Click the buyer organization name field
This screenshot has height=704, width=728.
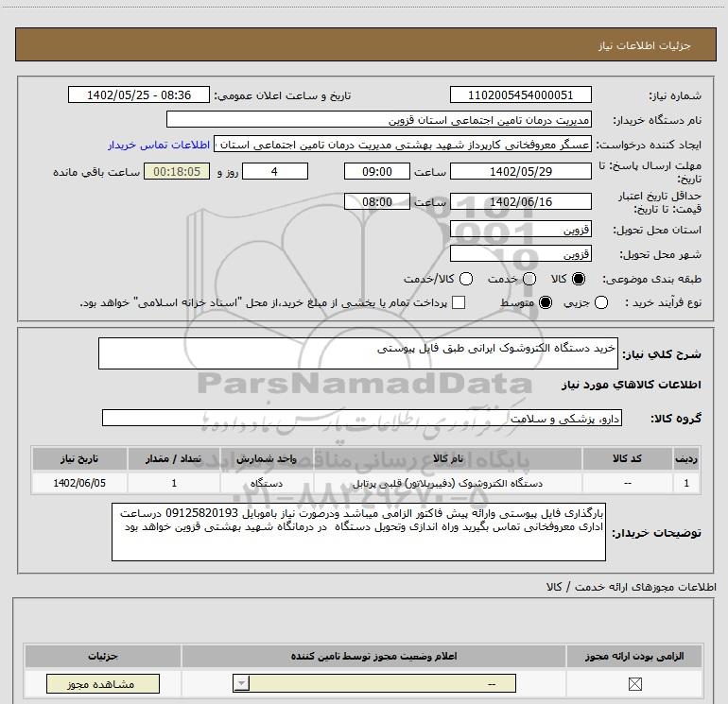tap(379, 119)
